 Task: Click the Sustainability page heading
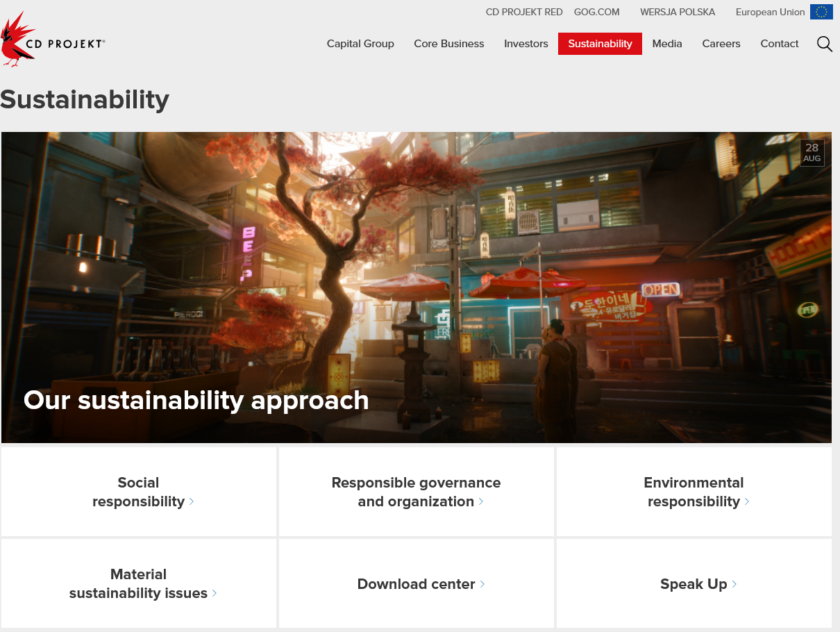click(85, 99)
